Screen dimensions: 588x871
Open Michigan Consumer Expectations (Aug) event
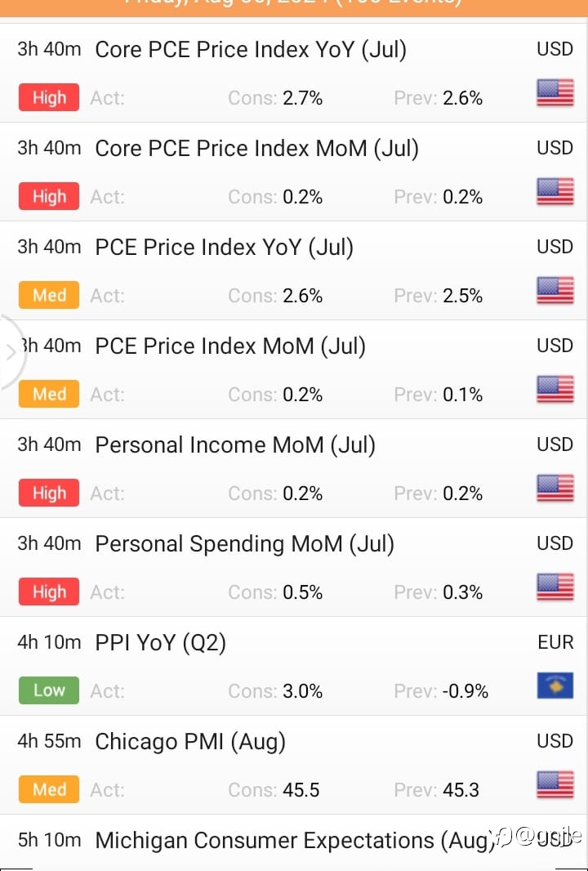pos(294,841)
